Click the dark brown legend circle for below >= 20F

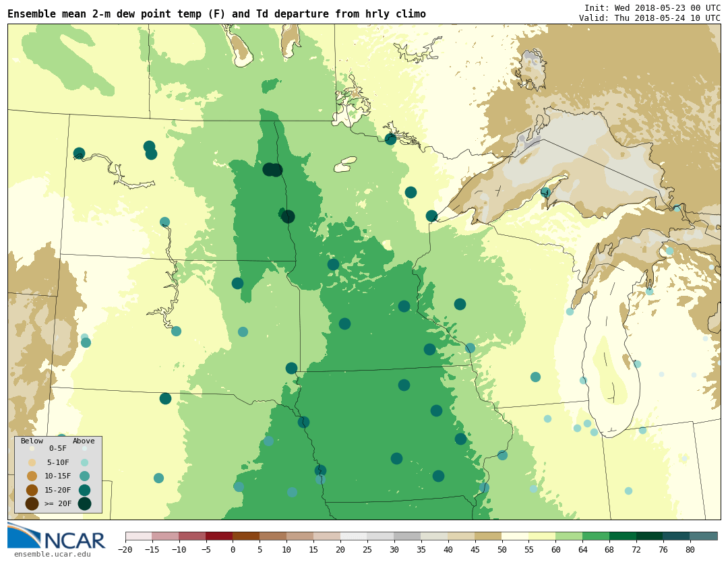point(32,503)
